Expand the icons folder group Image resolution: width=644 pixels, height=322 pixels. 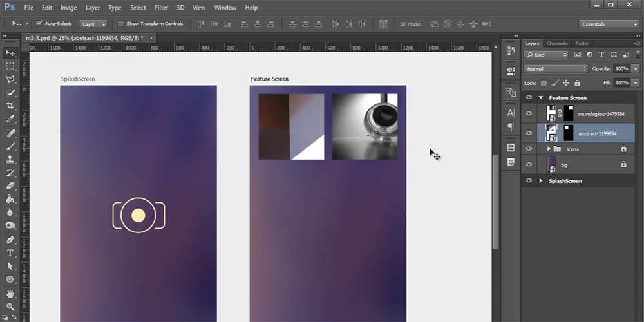549,149
